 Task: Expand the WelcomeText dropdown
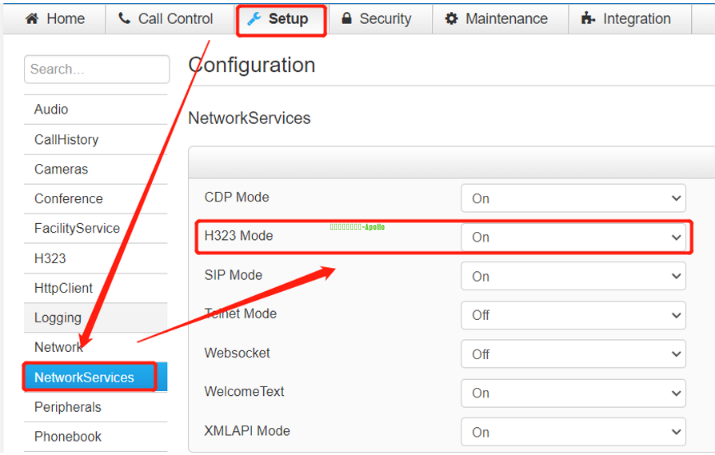coord(573,393)
